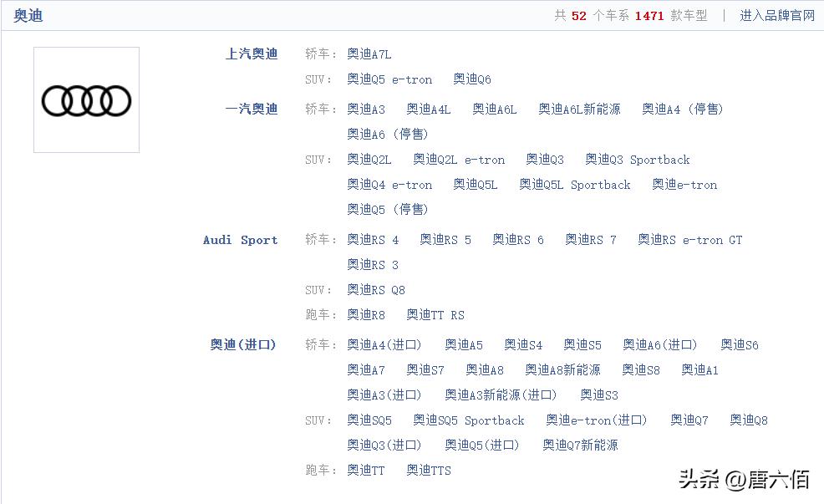This screenshot has width=824, height=504.
Task: Select the 奥迪RS Q8 SUV link
Action: pos(377,290)
